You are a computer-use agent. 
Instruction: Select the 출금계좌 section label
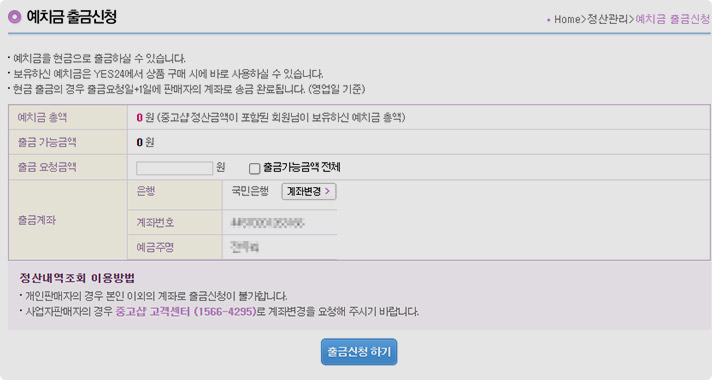click(x=37, y=220)
